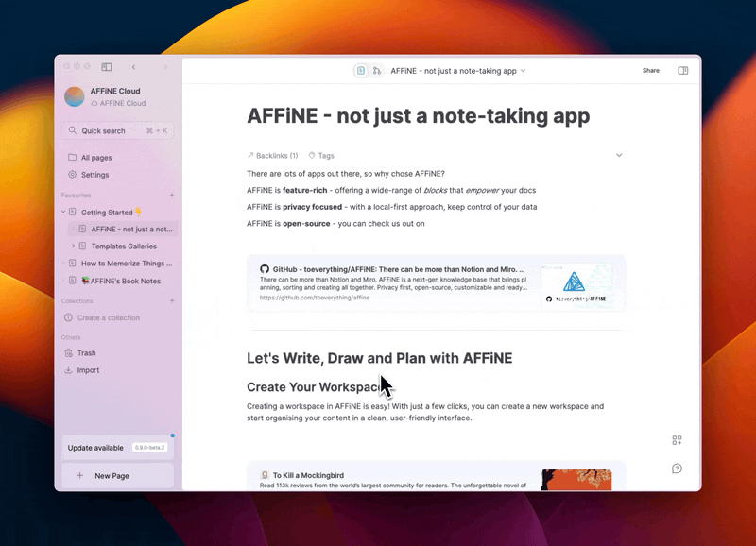Image resolution: width=756 pixels, height=546 pixels.
Task: Click the Tags label icon
Action: pyautogui.click(x=312, y=155)
